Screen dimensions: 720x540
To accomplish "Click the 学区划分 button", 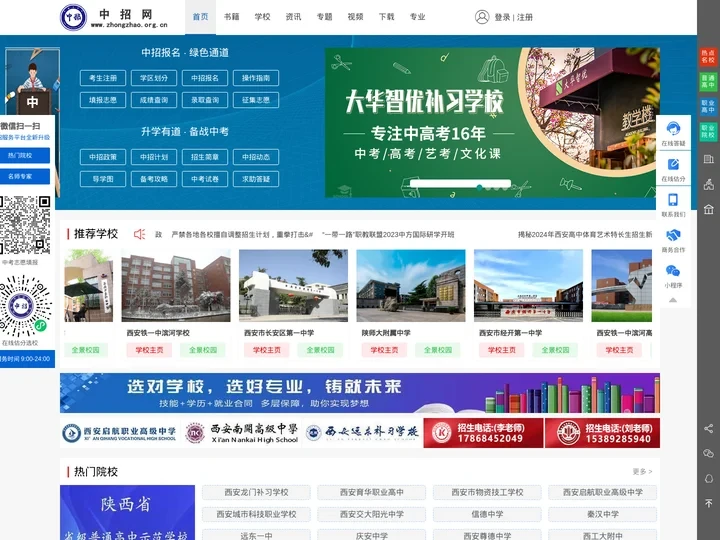I will coord(154,78).
